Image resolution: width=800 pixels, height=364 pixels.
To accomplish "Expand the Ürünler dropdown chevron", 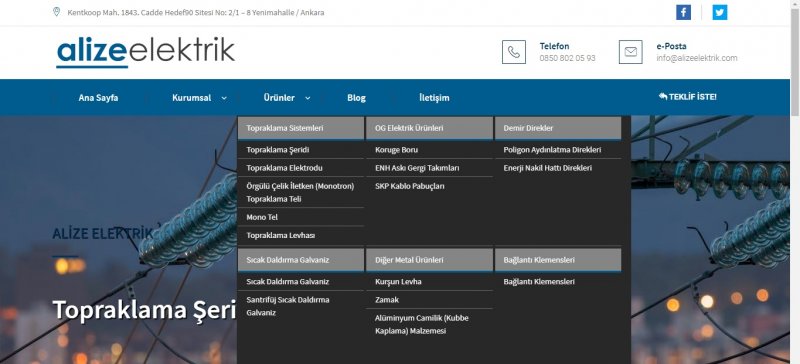I will (x=308, y=98).
